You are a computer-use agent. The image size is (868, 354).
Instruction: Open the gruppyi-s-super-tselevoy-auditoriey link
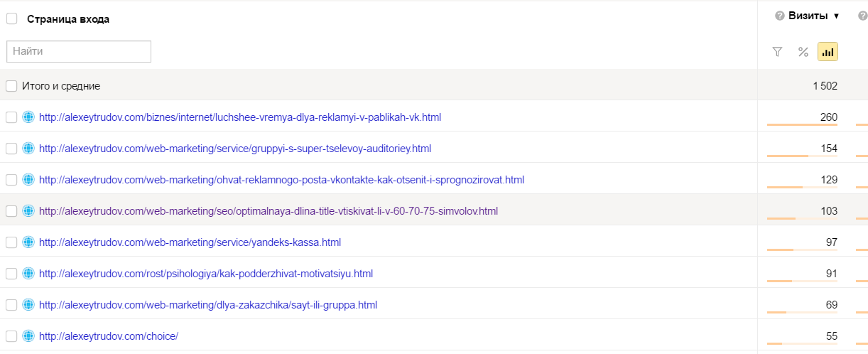tap(234, 149)
